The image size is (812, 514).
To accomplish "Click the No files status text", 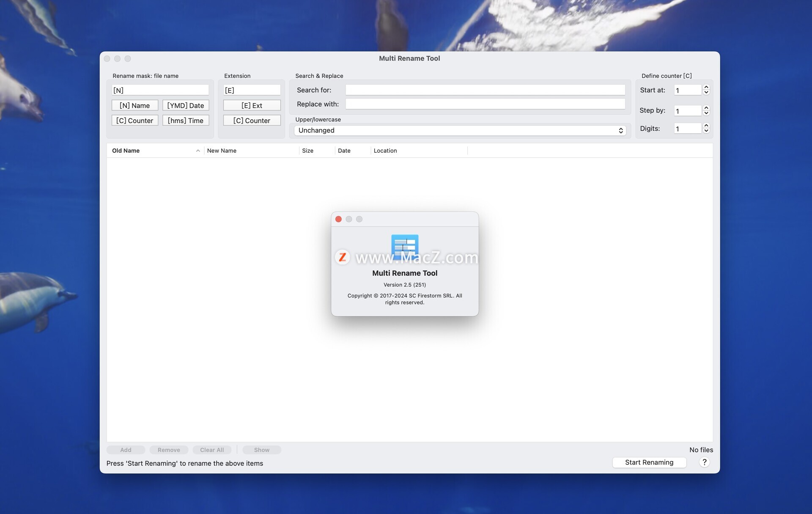I will pyautogui.click(x=701, y=450).
